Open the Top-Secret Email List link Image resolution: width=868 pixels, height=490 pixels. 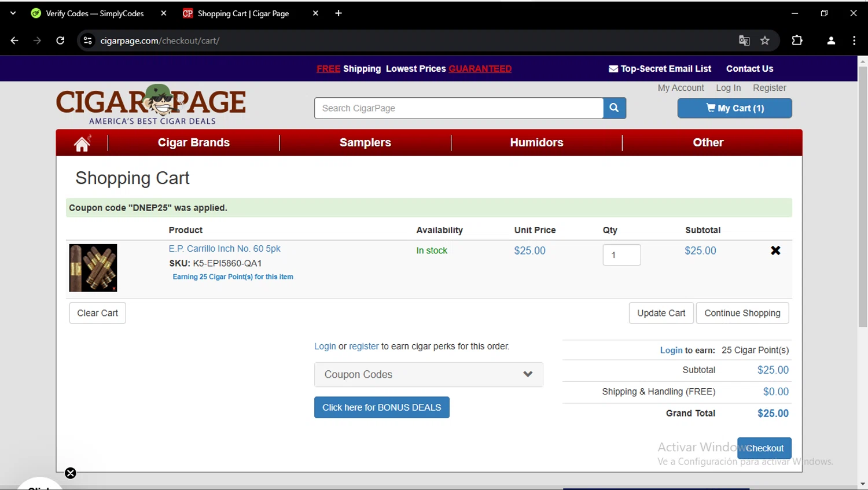pyautogui.click(x=660, y=68)
